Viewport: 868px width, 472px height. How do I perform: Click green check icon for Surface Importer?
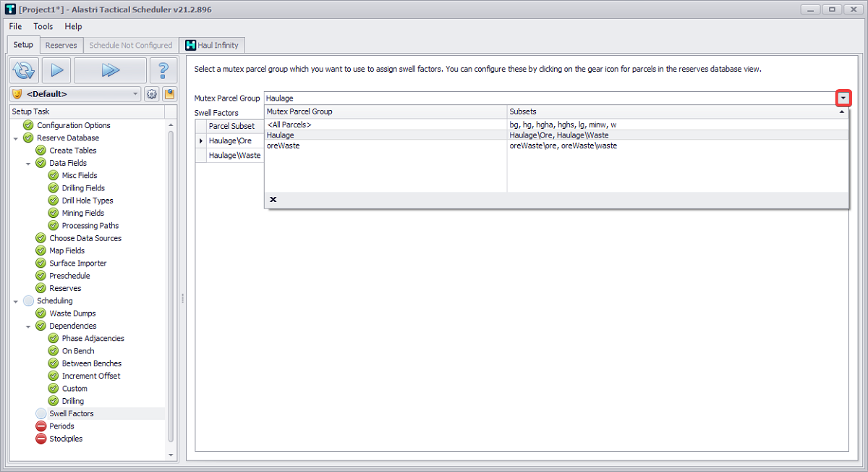[x=41, y=264]
